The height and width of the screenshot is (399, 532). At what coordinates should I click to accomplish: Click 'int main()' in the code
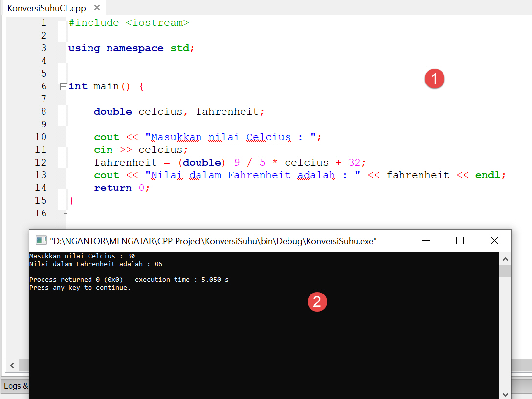point(99,86)
